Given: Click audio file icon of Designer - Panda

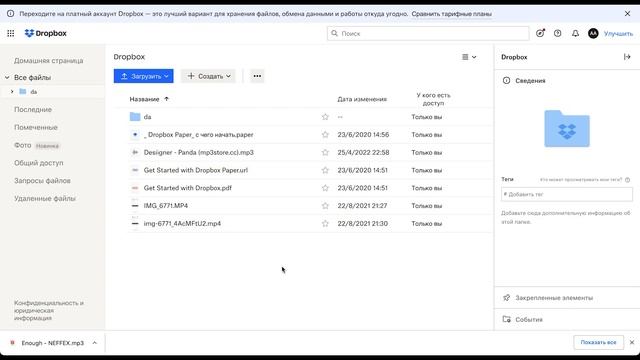Looking at the screenshot, I should pyautogui.click(x=135, y=152).
